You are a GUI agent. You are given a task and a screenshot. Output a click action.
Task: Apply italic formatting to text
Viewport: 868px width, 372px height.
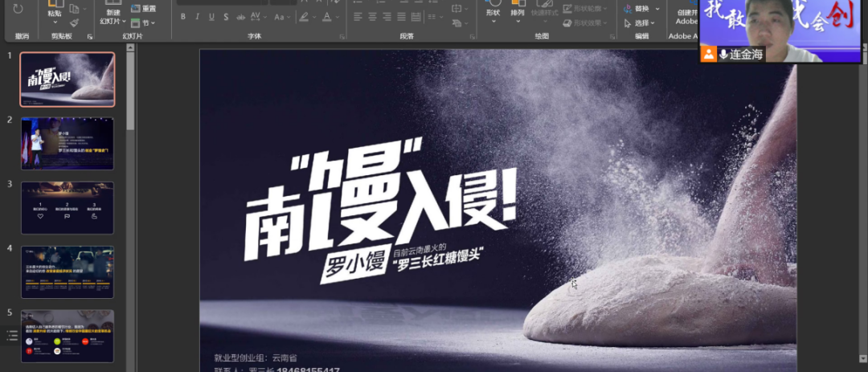coord(198,17)
